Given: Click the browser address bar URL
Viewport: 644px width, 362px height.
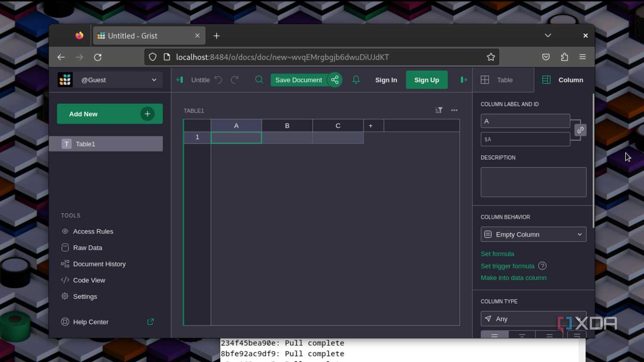Looking at the screenshot, I should click(x=283, y=57).
